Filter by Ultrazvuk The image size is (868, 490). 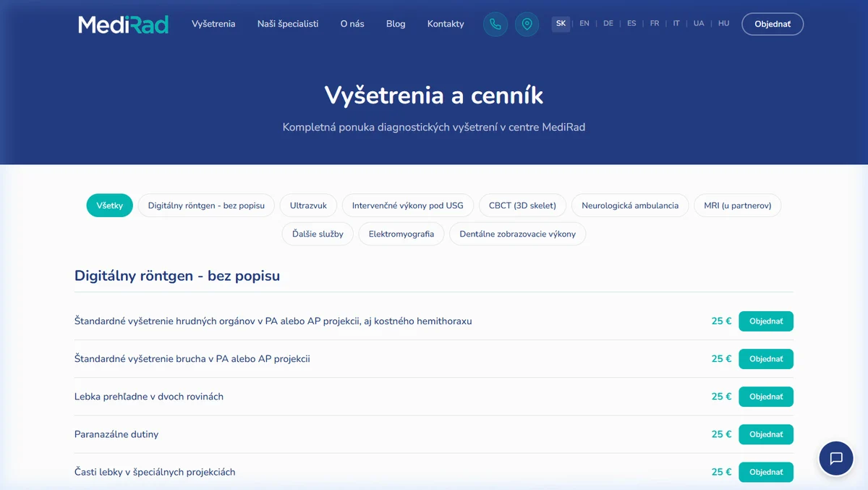click(x=308, y=206)
